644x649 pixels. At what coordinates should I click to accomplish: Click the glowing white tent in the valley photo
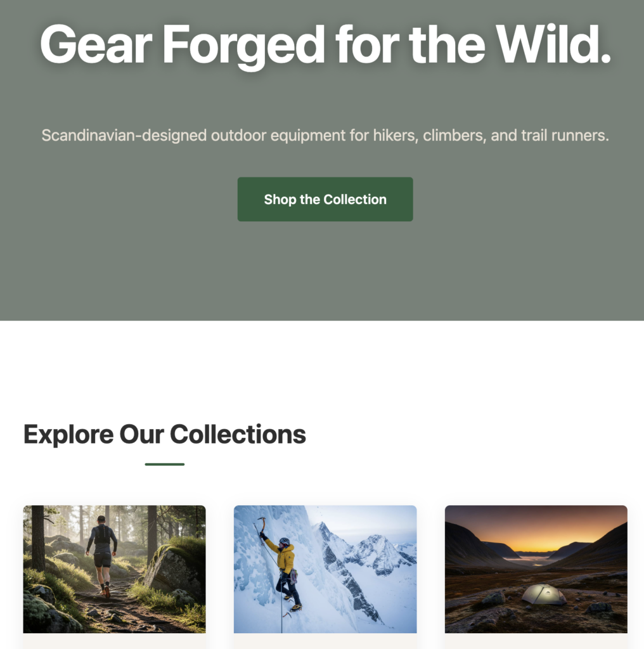point(543,594)
